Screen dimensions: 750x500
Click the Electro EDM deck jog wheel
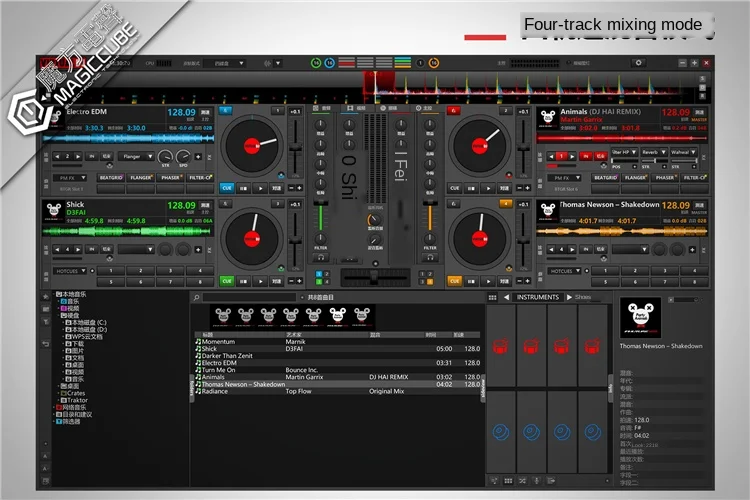click(252, 146)
